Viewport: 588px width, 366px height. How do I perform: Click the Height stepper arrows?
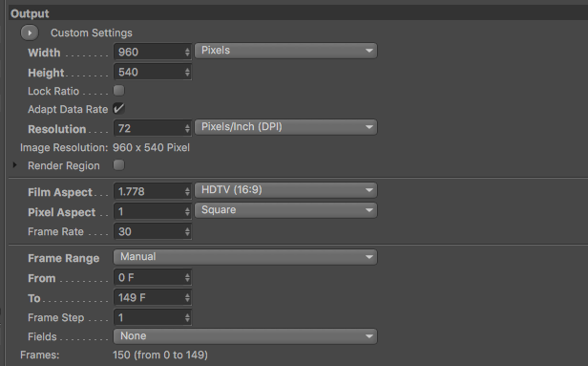[187, 72]
